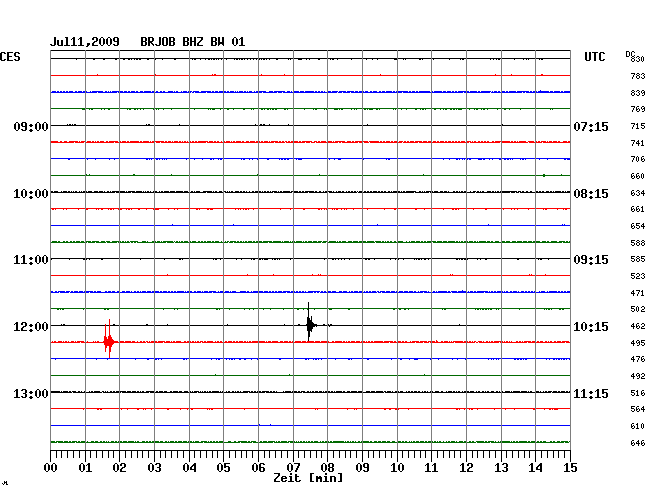Screen dimensions: 650x494
Task: Click minute axis tick label 14
Action: click(x=535, y=468)
